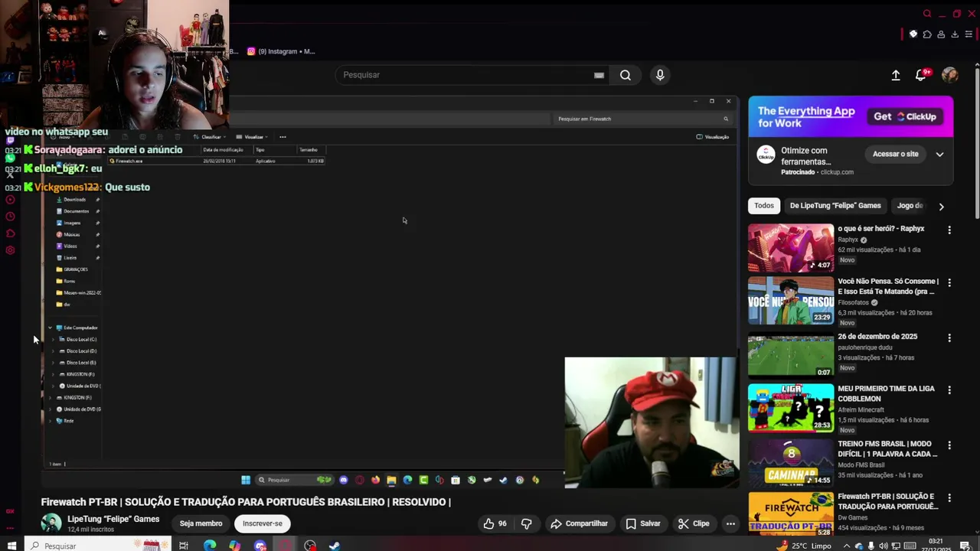The width and height of the screenshot is (980, 551).
Task: Open browser profile account icon
Action: [x=941, y=34]
